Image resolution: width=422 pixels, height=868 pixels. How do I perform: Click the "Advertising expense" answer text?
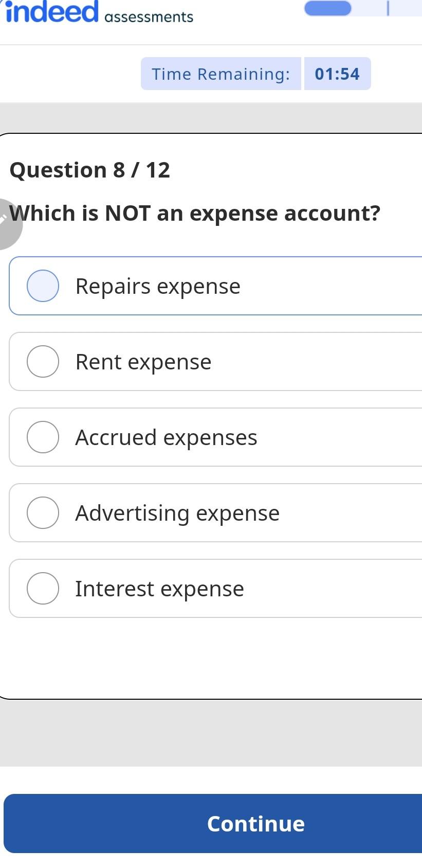[177, 513]
